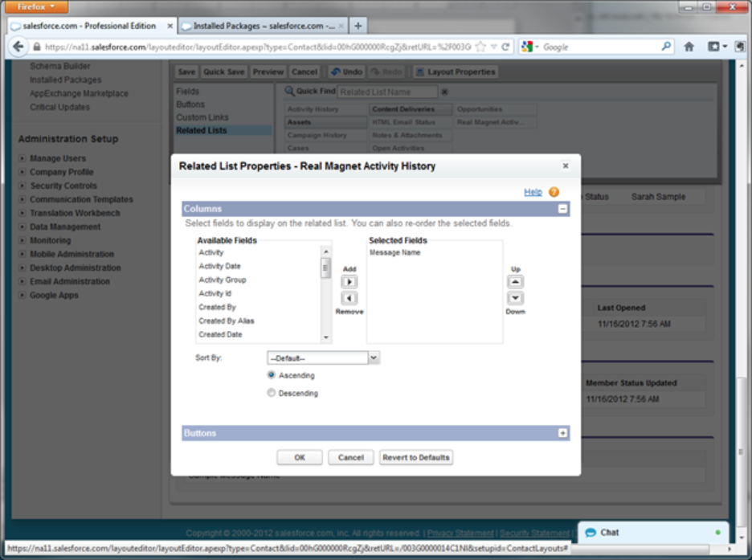Click the Remove arrow button
Viewport: 752px width, 560px height.
tap(349, 298)
